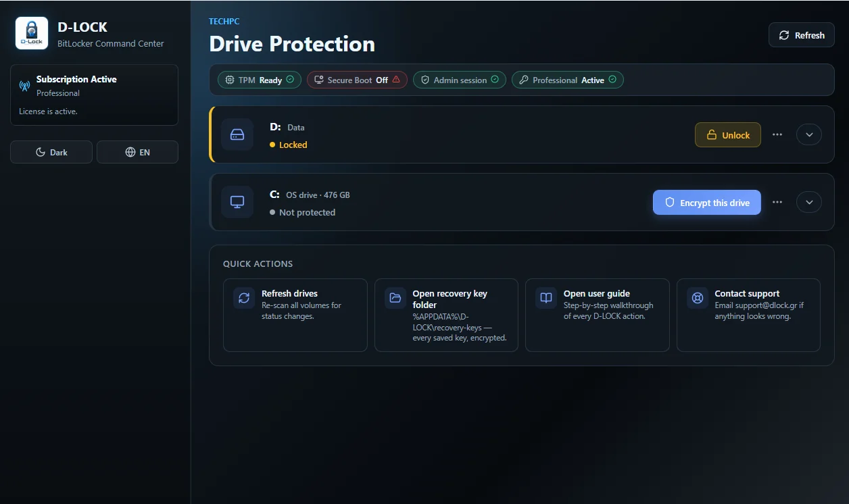The image size is (849, 504).
Task: Click the Professional license key icon
Action: (524, 80)
